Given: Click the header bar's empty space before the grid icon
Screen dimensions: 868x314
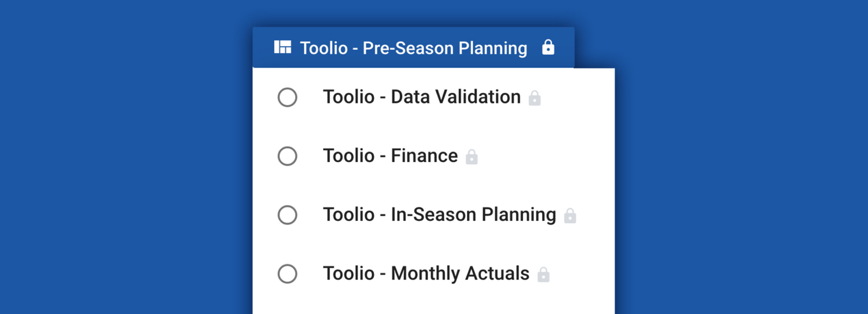Looking at the screenshot, I should [x=263, y=47].
